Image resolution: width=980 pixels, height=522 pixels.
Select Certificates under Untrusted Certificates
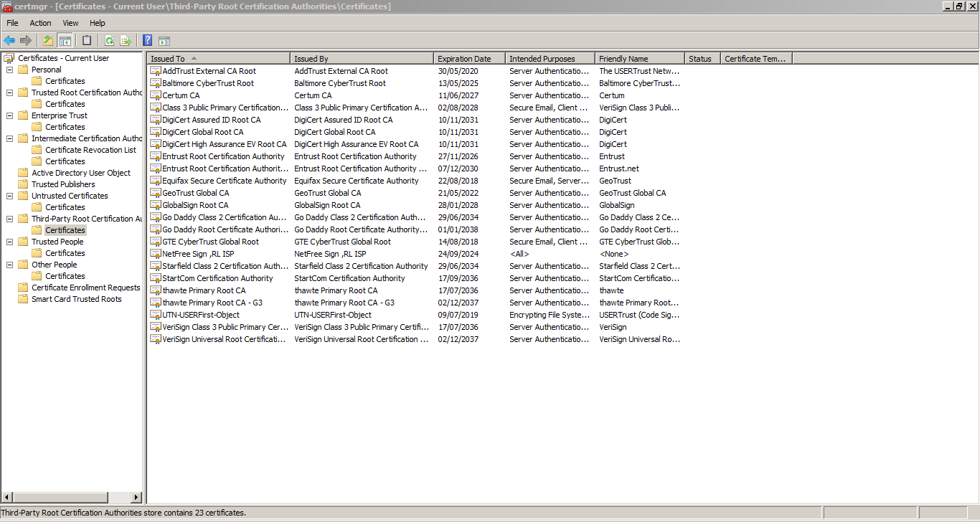[x=65, y=207]
